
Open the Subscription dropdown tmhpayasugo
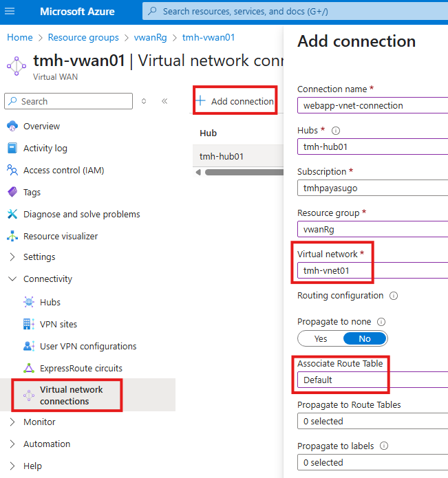(373, 188)
